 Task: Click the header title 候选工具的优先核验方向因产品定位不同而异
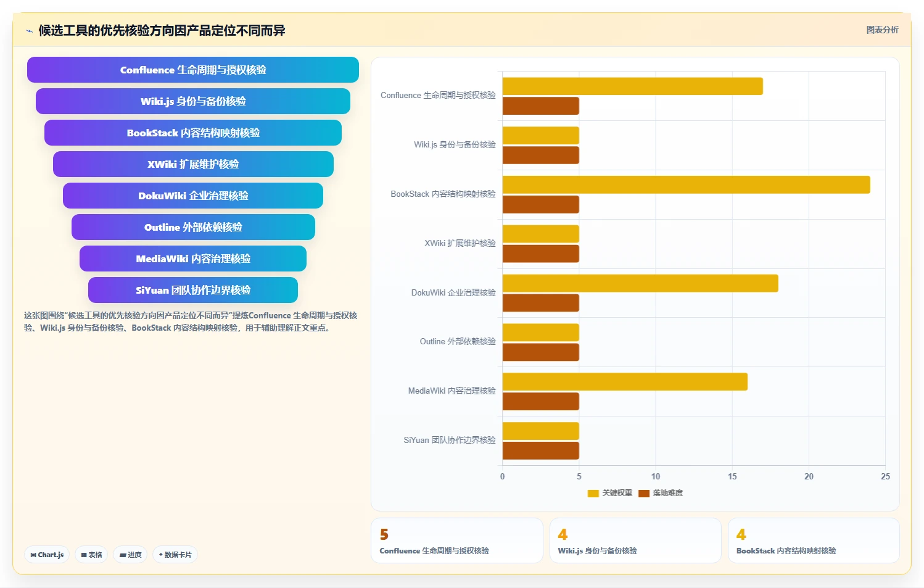(162, 31)
